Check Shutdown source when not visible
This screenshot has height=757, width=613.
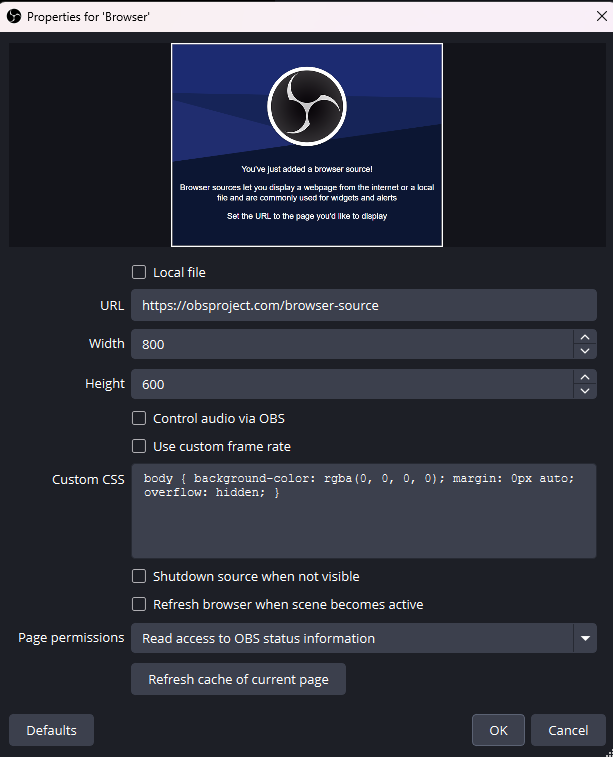pyautogui.click(x=140, y=576)
